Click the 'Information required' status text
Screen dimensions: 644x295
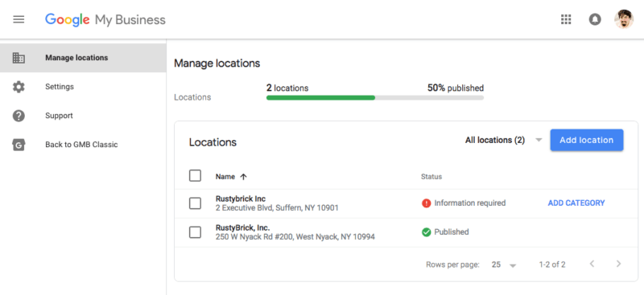coord(470,203)
